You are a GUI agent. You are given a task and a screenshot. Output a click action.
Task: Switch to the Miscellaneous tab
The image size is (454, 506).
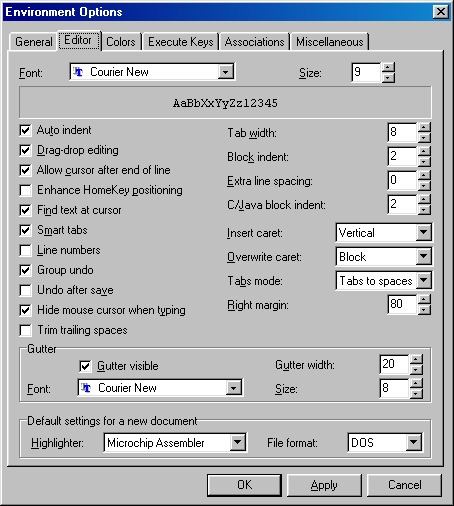[330, 42]
